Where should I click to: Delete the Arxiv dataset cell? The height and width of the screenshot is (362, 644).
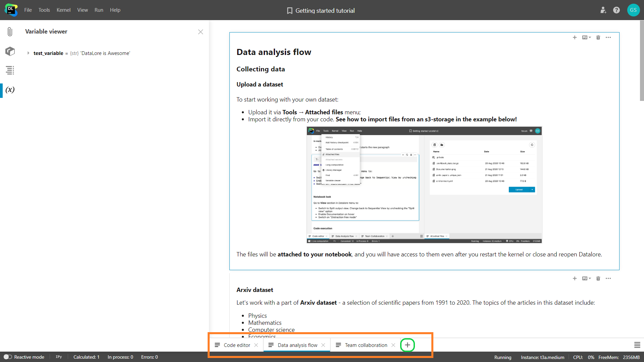(598, 279)
